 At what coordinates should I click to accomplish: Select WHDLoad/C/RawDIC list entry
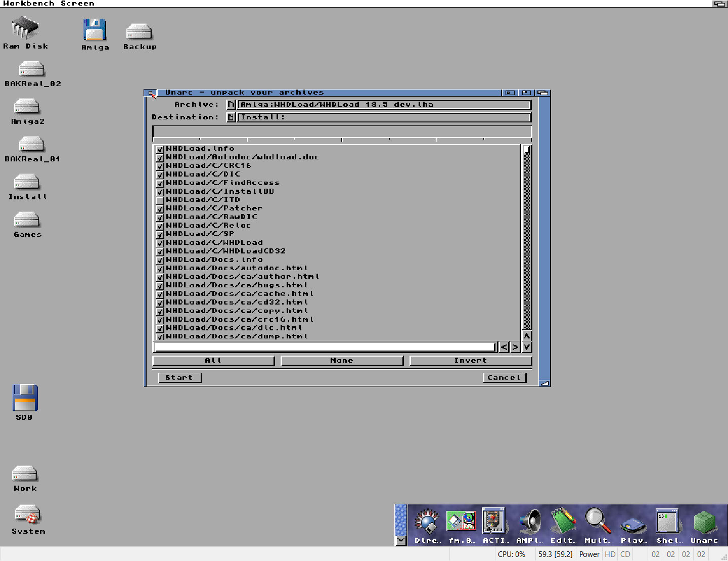point(211,217)
